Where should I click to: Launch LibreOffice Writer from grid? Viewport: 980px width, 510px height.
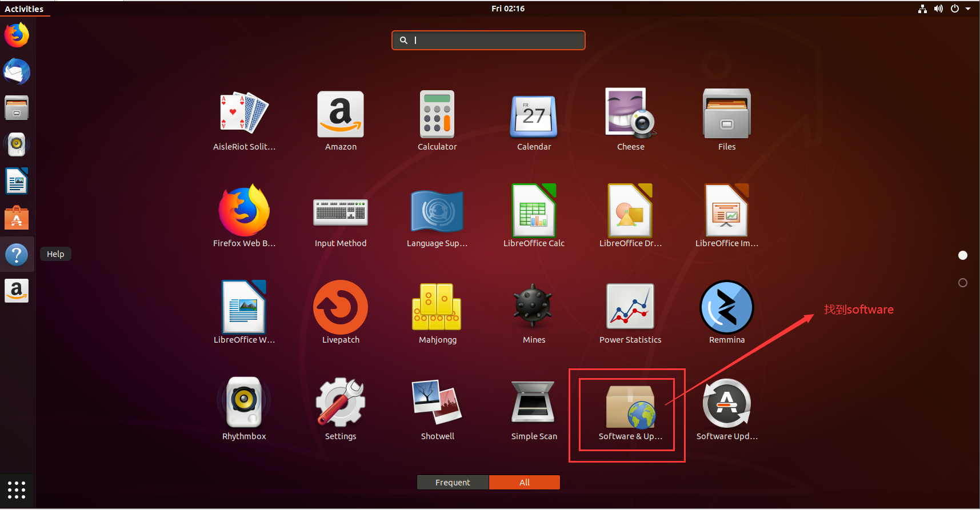click(244, 313)
